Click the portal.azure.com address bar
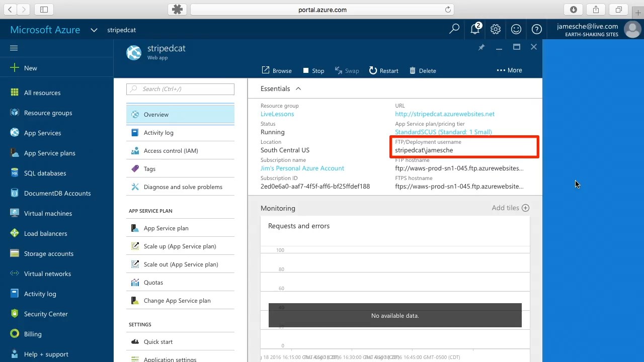Screen dimensions: 644x362 pyautogui.click(x=323, y=10)
